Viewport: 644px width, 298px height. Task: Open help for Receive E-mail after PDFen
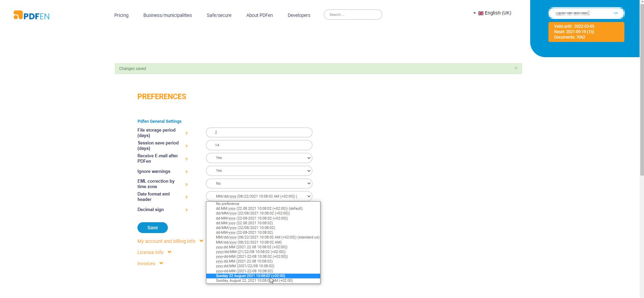(186, 159)
